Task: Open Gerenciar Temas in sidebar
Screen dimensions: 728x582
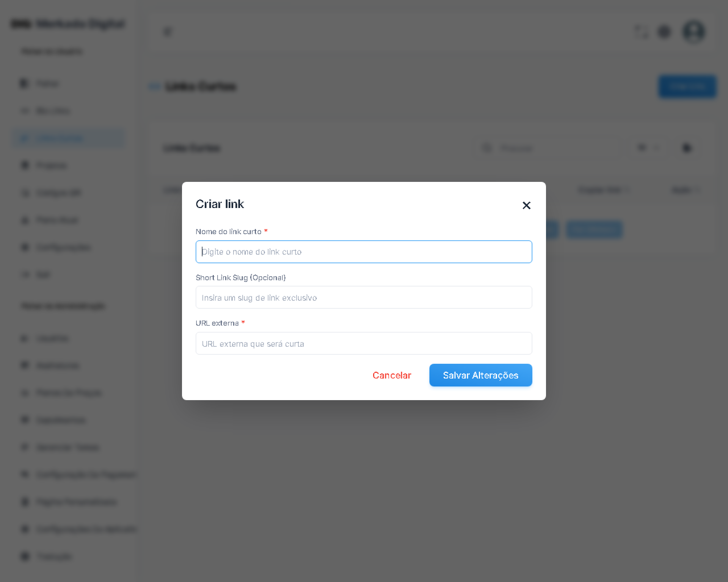Action: pyautogui.click(x=67, y=447)
